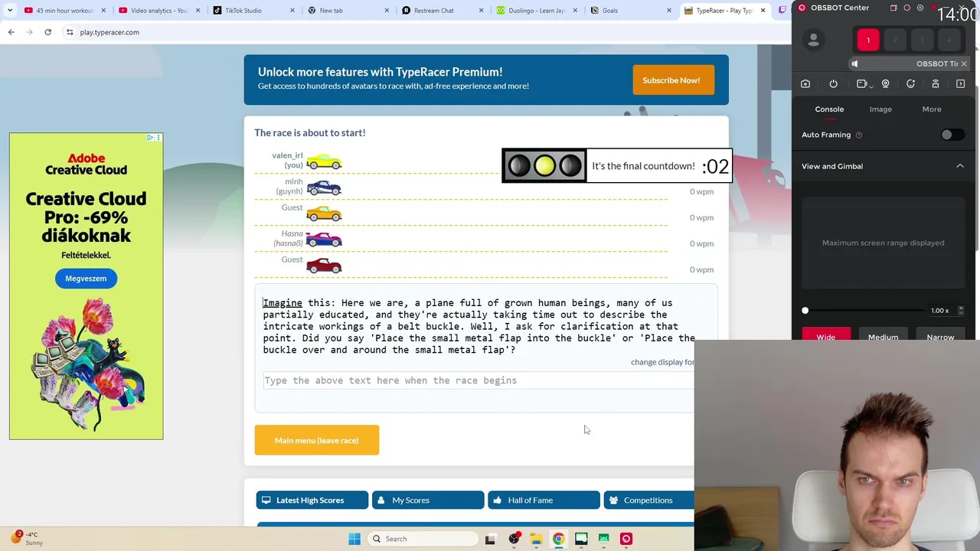Viewport: 980px width, 551px height.
Task: Open the My Scores tab
Action: (x=428, y=500)
